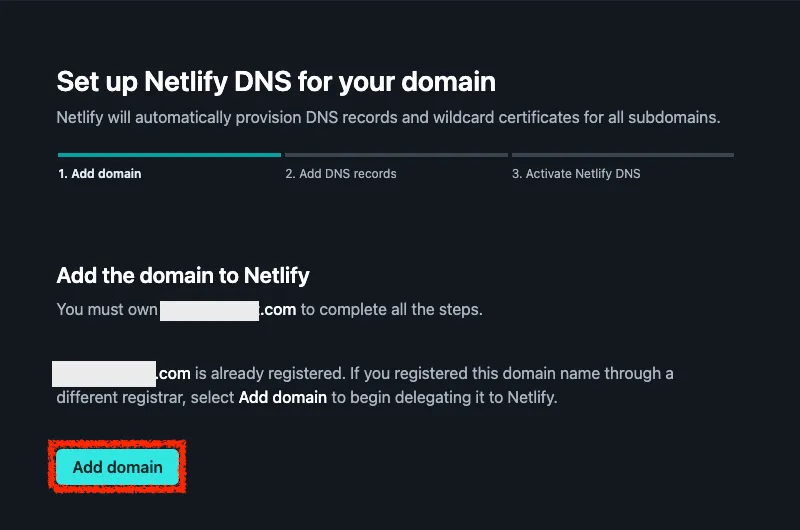Click the progress bar segment above Activate Netlify DNS
Image resolution: width=800 pixels, height=530 pixels.
(x=622, y=155)
